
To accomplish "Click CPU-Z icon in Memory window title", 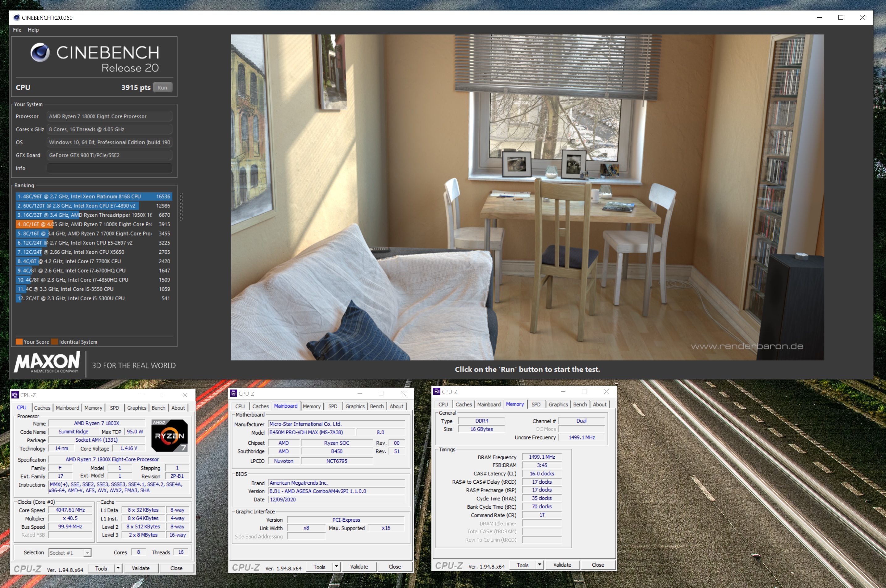I will (437, 391).
